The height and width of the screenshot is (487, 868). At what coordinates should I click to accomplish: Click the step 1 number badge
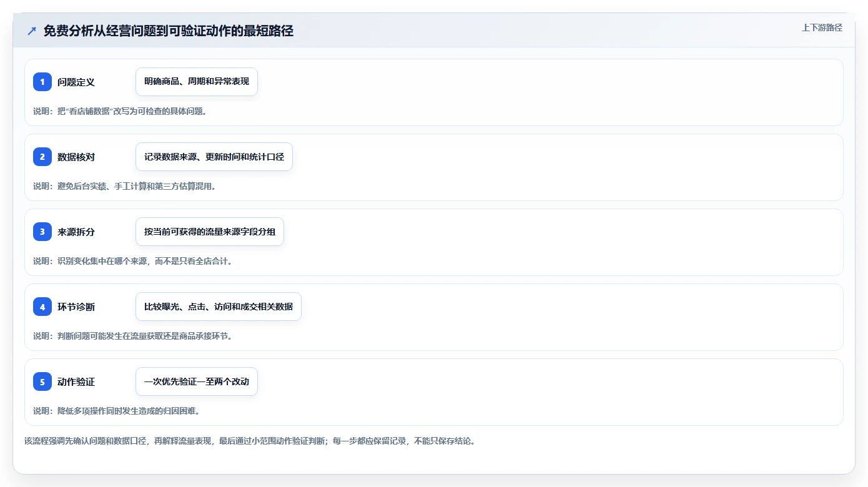click(x=42, y=82)
